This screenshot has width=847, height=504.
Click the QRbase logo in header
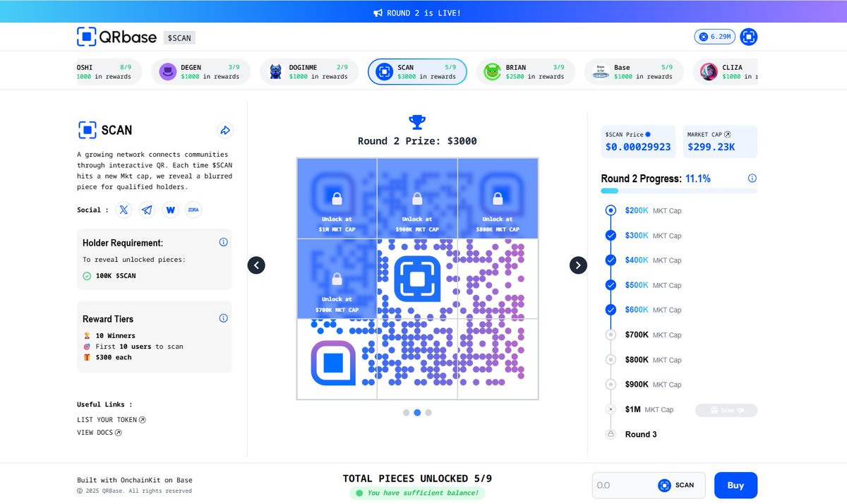coord(116,37)
